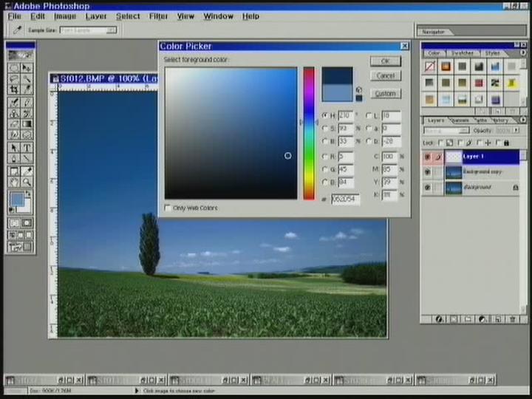Screen dimensions: 532x399
Task: Create new adjustment layer icon
Action: [482, 319]
